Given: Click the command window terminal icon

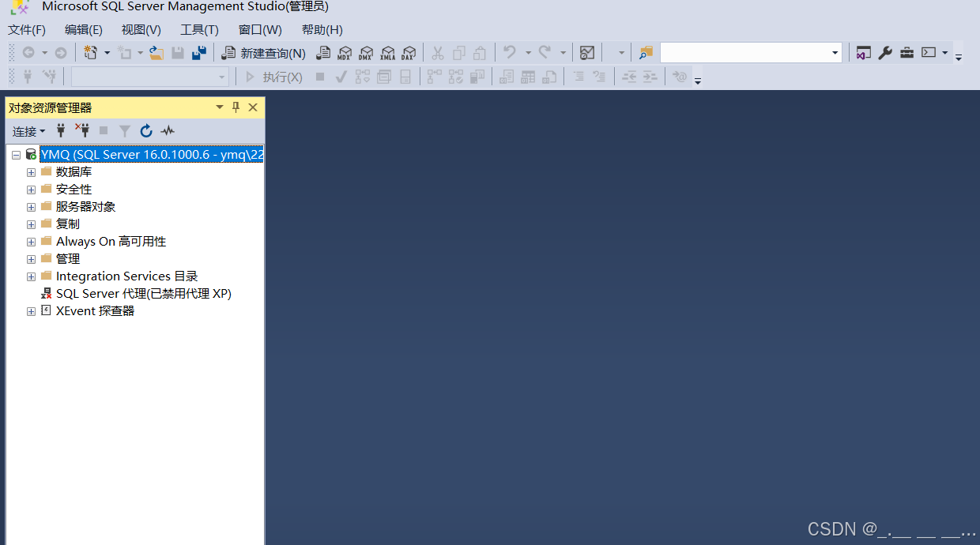Looking at the screenshot, I should point(929,53).
